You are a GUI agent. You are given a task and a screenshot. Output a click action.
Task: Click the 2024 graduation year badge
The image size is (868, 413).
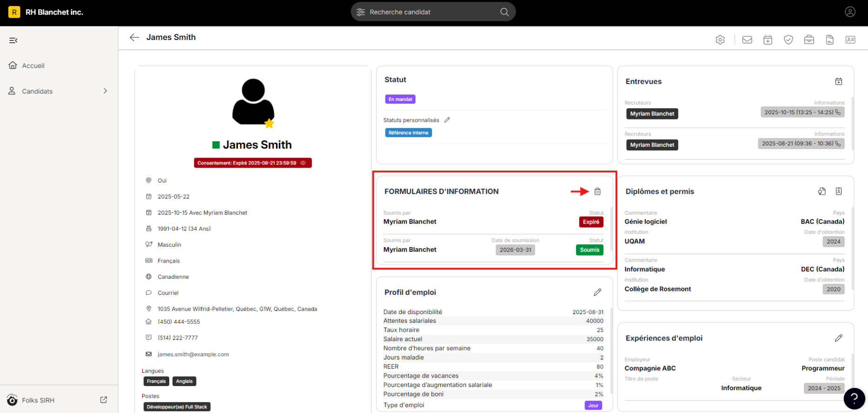click(834, 242)
